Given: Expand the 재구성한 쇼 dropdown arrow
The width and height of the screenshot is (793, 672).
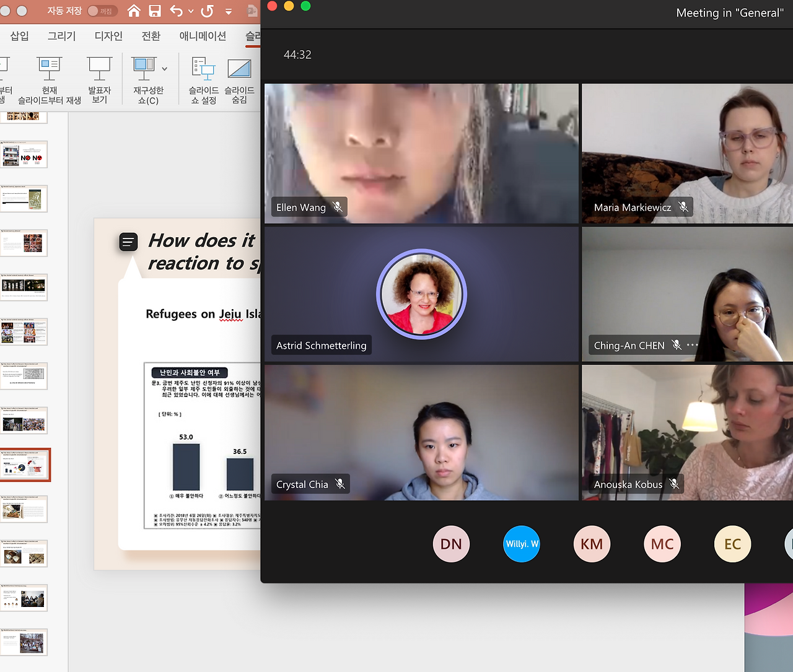Looking at the screenshot, I should coord(164,69).
